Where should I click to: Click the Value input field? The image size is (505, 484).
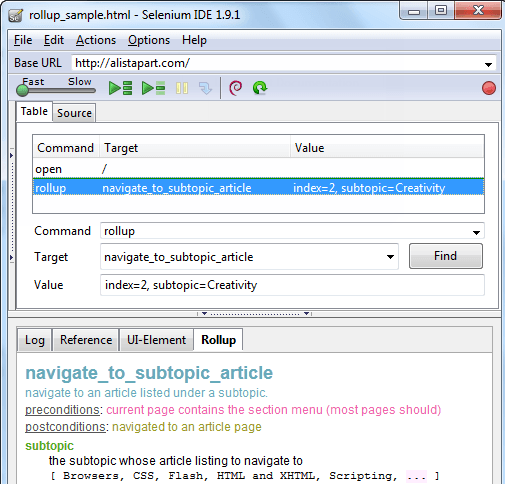pos(292,285)
